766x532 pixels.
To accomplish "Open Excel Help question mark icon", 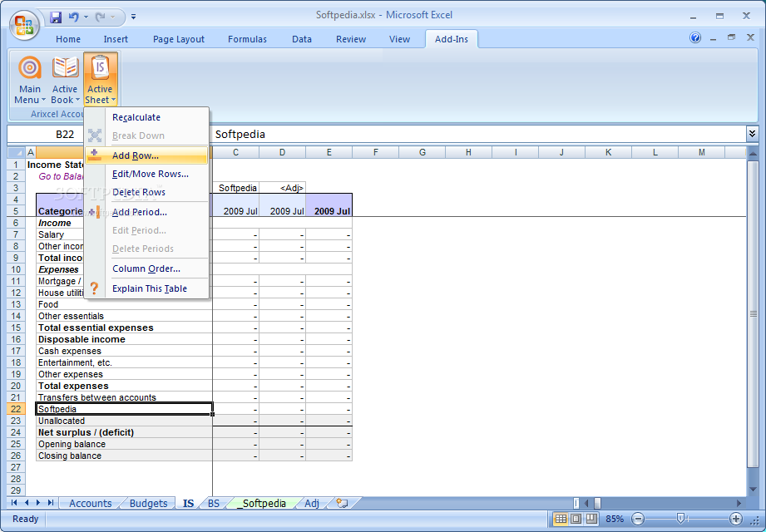I will (x=695, y=37).
